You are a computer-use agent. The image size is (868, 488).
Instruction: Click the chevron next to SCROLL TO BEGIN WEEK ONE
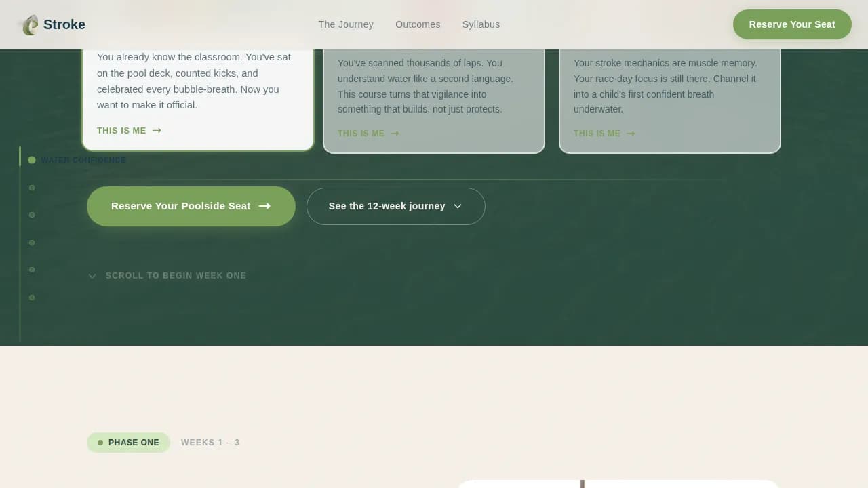point(92,276)
